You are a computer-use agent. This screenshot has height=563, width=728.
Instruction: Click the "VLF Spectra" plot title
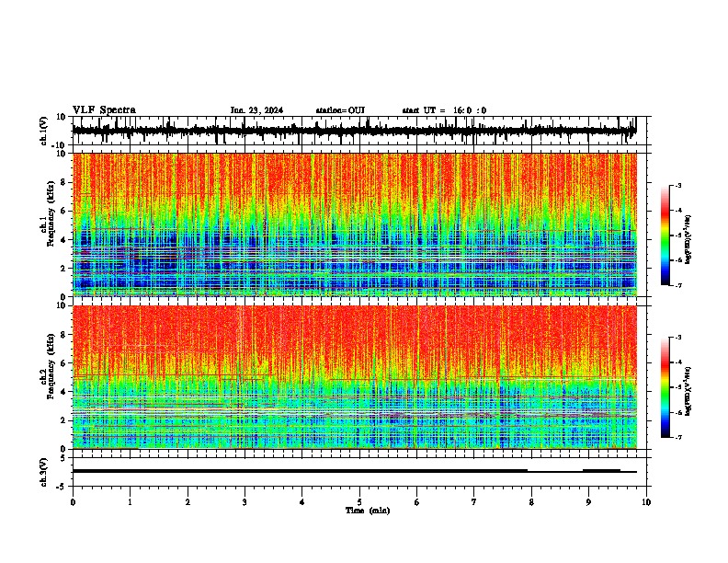click(x=104, y=110)
